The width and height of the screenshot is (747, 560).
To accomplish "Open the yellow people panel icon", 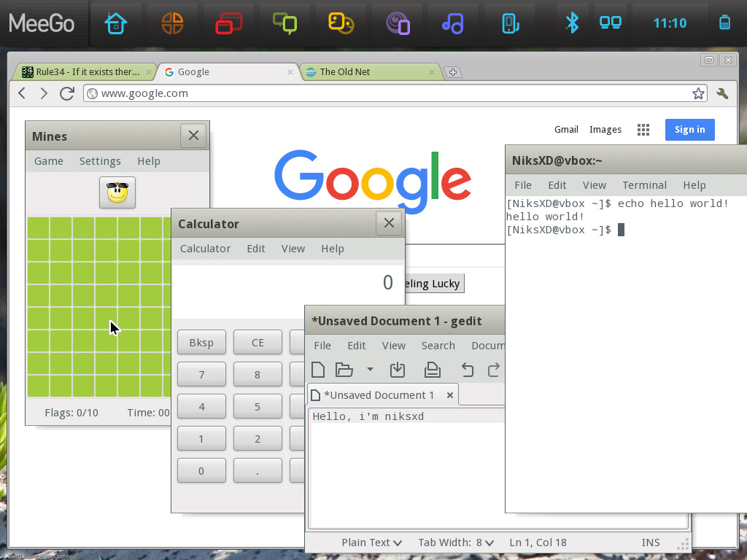I will point(341,23).
